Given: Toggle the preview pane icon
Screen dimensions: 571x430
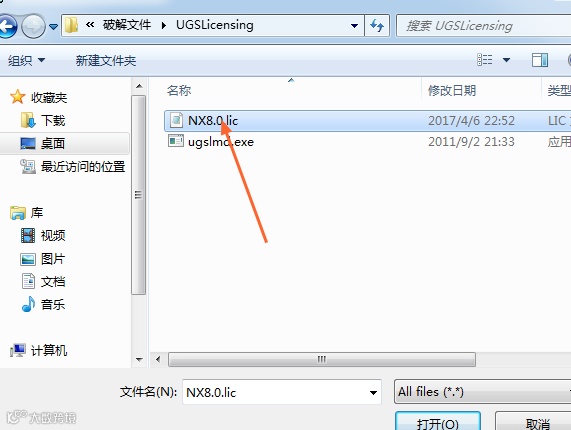Looking at the screenshot, I should click(x=540, y=60).
